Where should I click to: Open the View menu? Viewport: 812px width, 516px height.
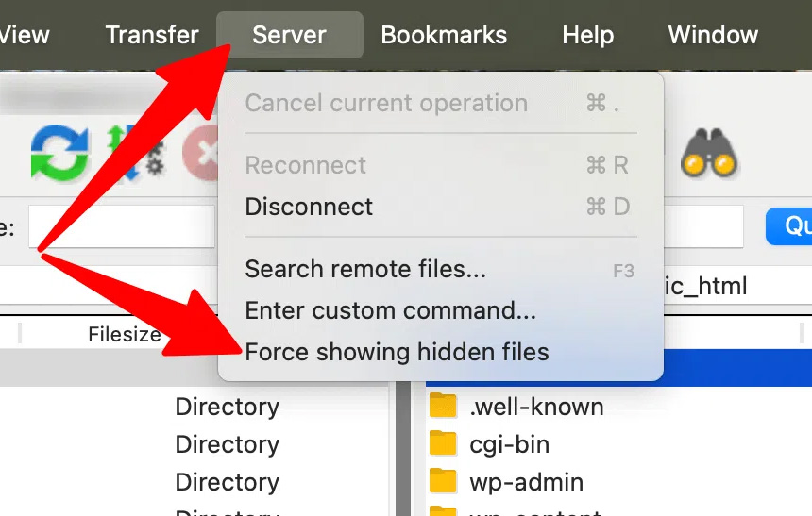point(25,35)
